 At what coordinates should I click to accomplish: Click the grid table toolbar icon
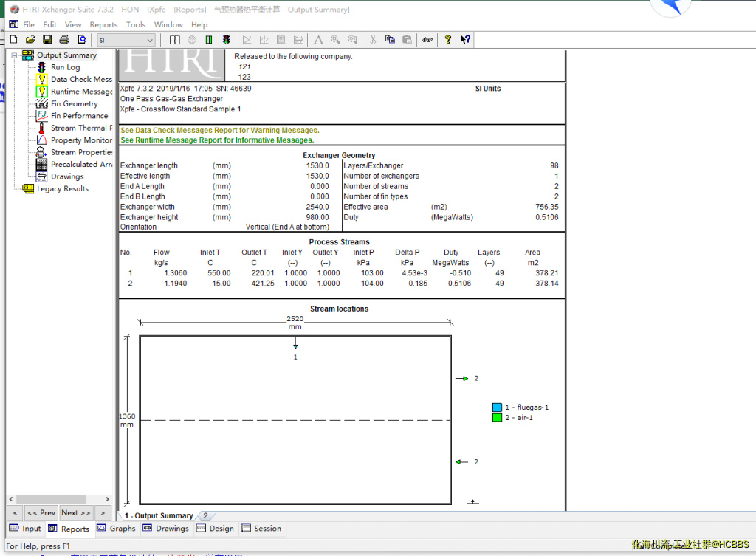(281, 40)
